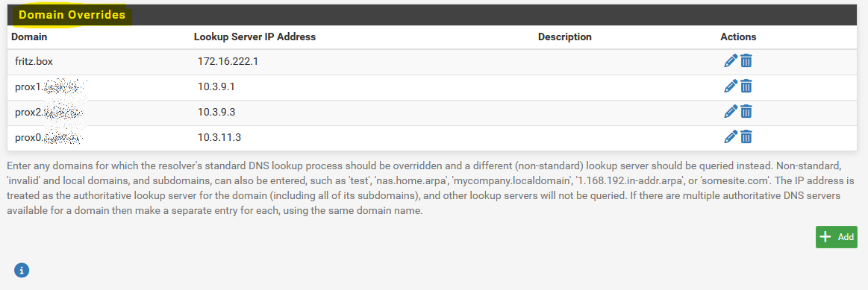Viewport: 868px width, 290px height.
Task: Edit the prox2 domain override entry
Action: pos(731,112)
